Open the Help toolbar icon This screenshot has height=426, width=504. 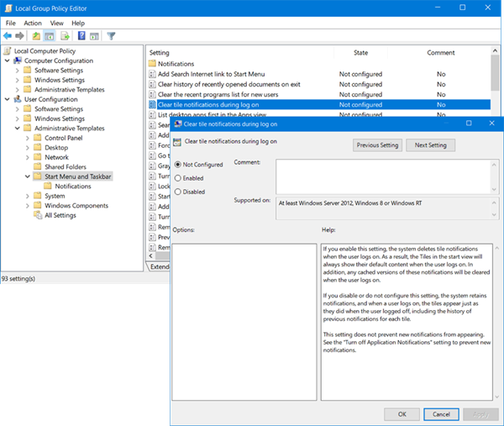[x=81, y=35]
